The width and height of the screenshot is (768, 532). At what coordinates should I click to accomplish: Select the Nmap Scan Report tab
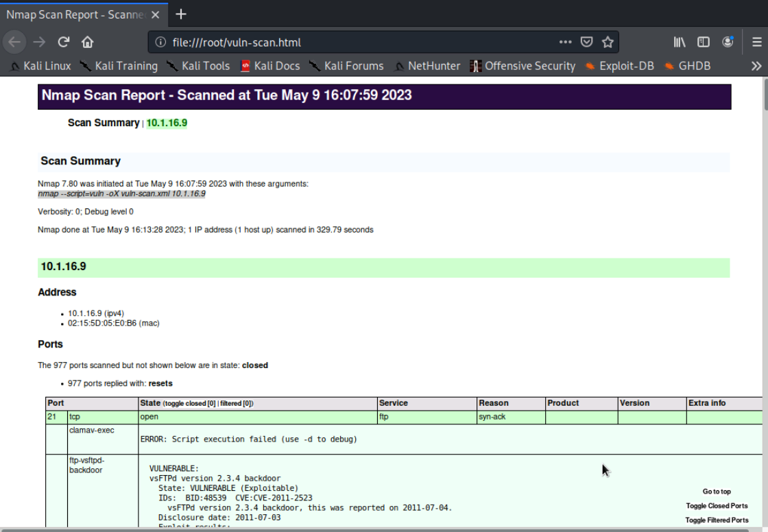click(x=84, y=14)
